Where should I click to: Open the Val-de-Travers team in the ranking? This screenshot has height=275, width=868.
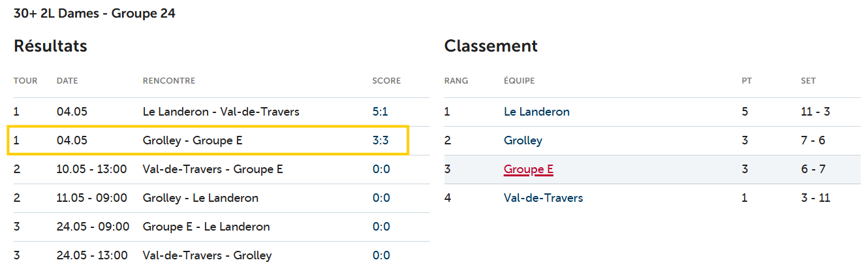pyautogui.click(x=543, y=198)
